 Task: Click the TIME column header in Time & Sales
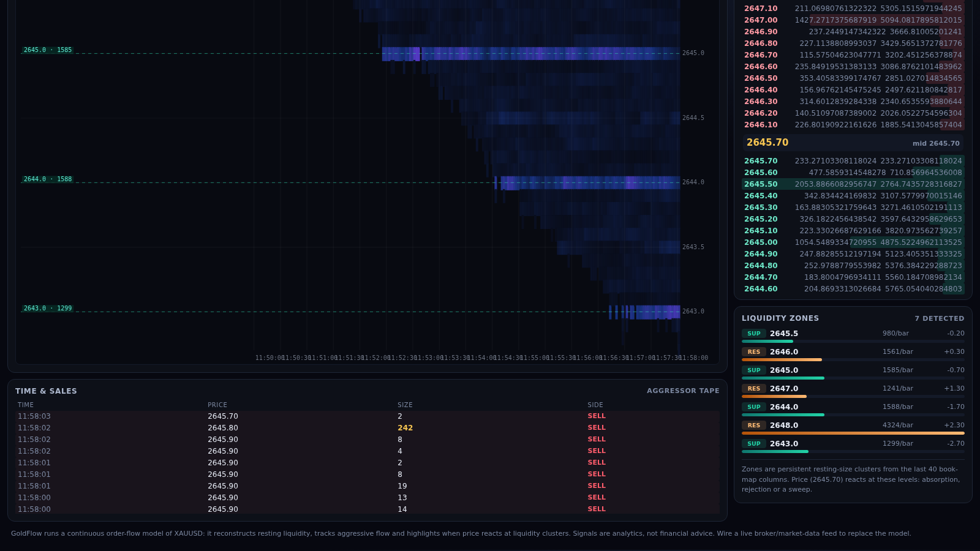[x=26, y=405]
